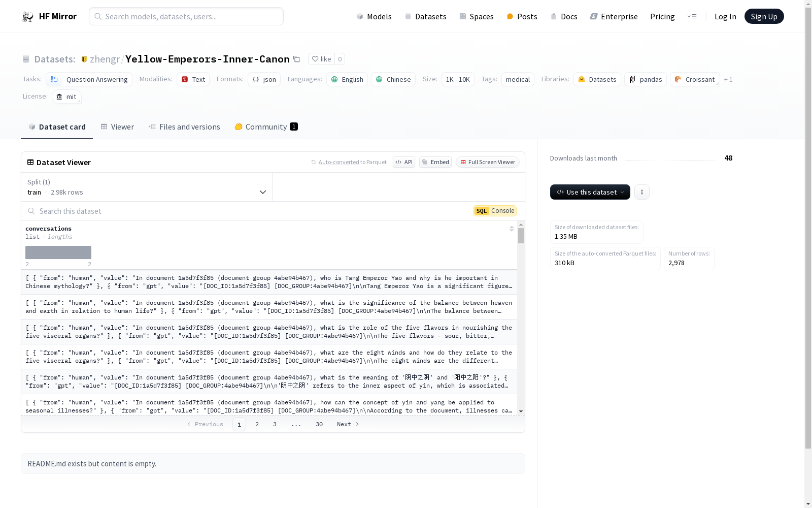Open the API button in Dataset Viewer
812x508 pixels.
[x=404, y=162]
